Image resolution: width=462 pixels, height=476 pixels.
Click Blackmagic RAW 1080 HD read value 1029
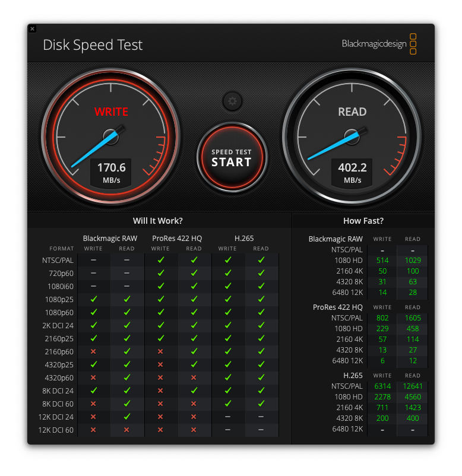tap(413, 261)
